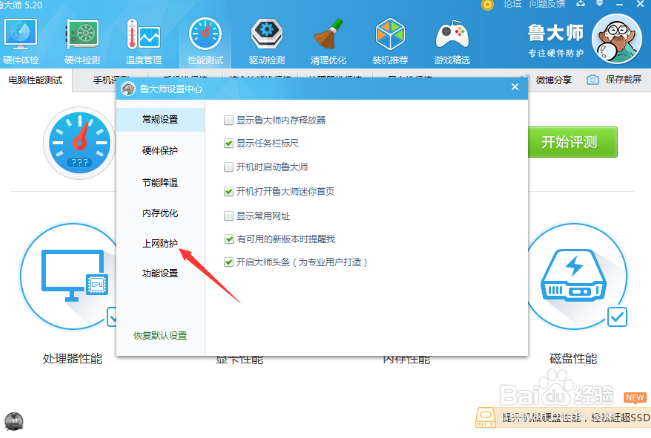Viewport: 651px width, 438px height.
Task: Click the speedometer gauge icon
Action: [x=80, y=143]
